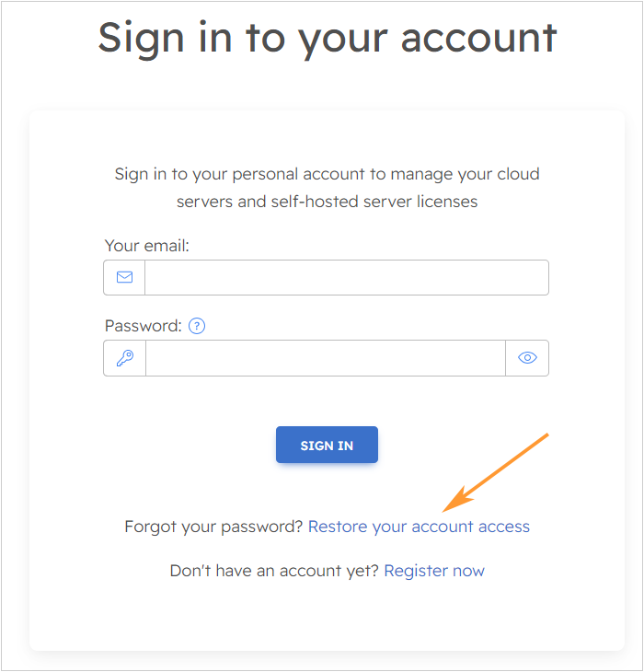The height and width of the screenshot is (672, 644).
Task: Click the "Sign in to your account" heading
Action: click(x=327, y=38)
